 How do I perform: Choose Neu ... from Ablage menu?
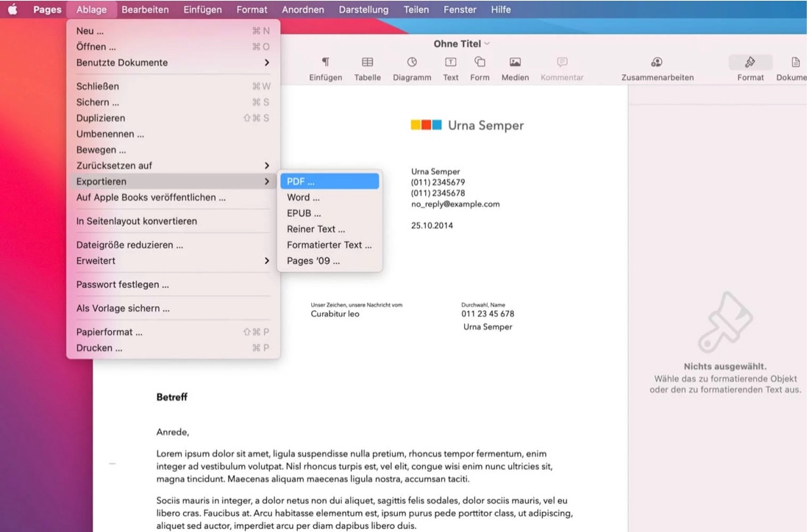173,31
